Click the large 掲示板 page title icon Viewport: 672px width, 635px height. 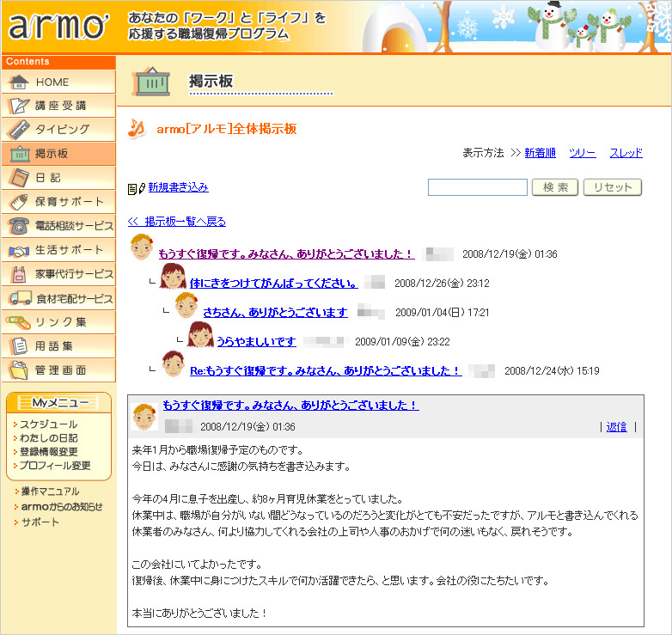point(151,82)
